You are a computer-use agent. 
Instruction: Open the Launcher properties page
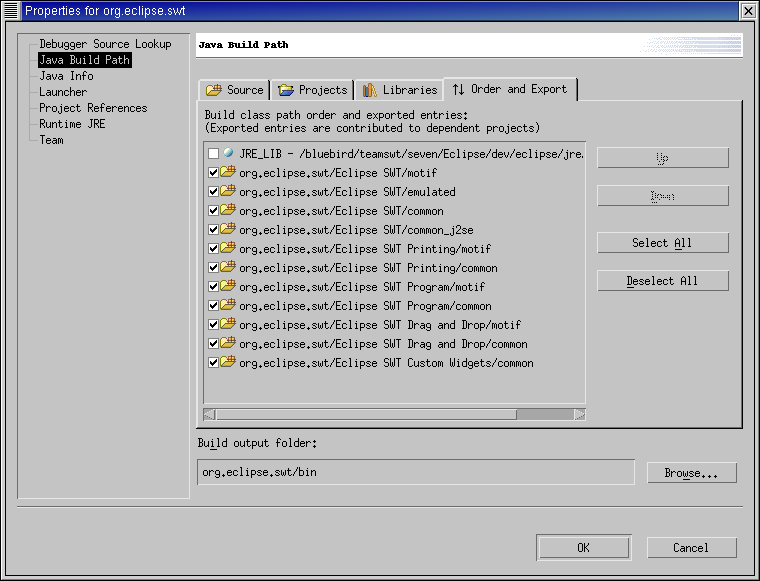point(63,92)
